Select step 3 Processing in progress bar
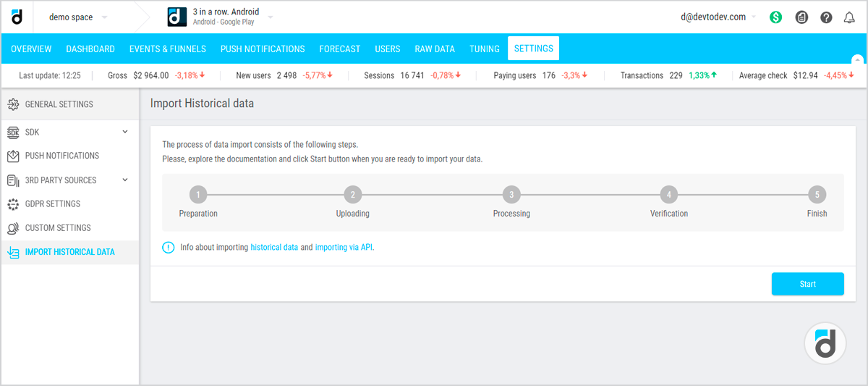 511,195
